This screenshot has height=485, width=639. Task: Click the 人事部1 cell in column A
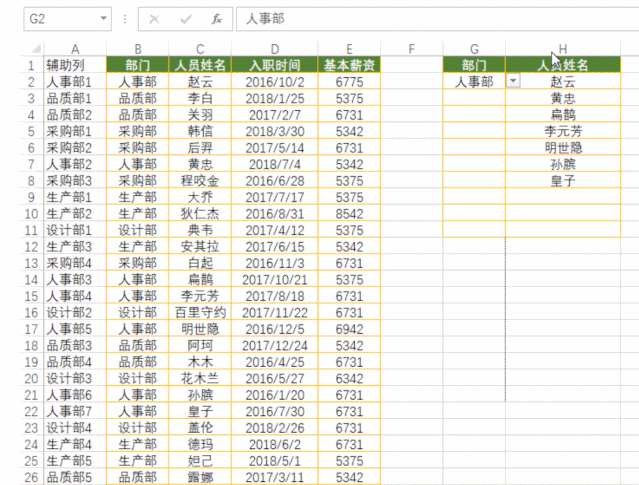(x=75, y=82)
